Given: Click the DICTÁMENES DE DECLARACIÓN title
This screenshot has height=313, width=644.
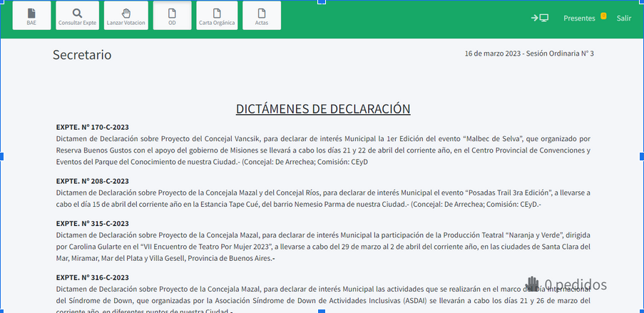Looking at the screenshot, I should [x=323, y=109].
